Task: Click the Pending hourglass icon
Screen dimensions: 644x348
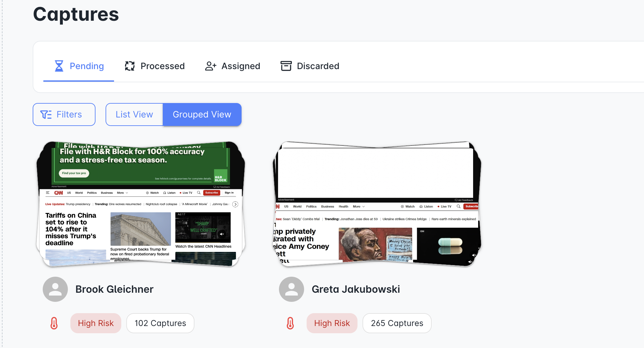Action: [x=59, y=66]
